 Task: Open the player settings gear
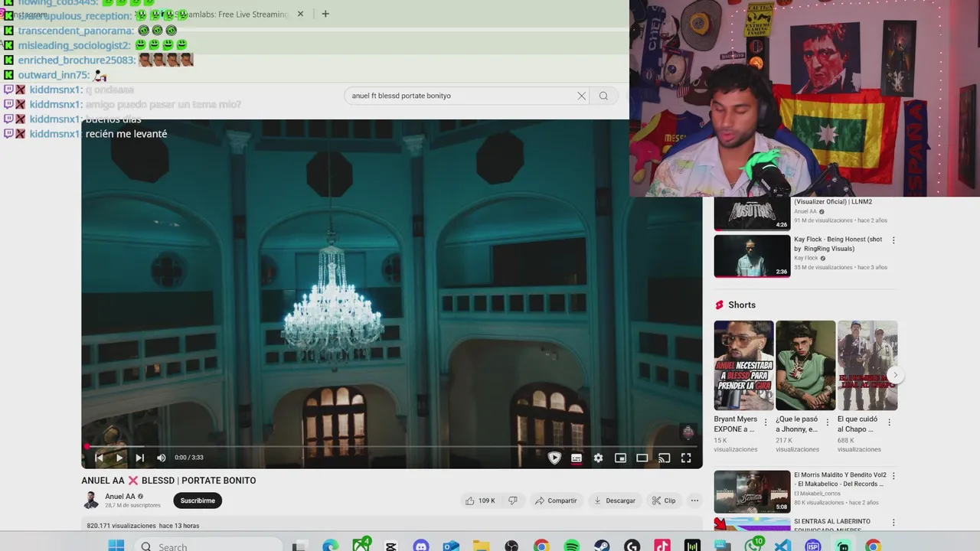(598, 458)
